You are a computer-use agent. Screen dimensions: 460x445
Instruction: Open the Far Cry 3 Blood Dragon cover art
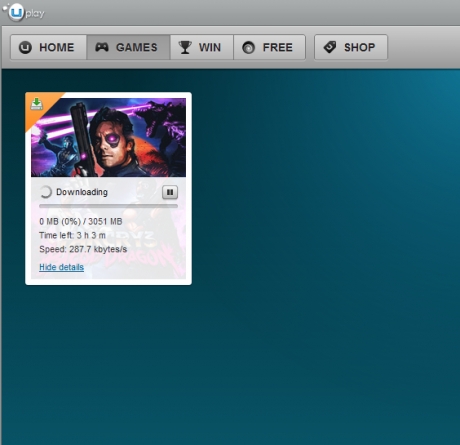coord(109,137)
